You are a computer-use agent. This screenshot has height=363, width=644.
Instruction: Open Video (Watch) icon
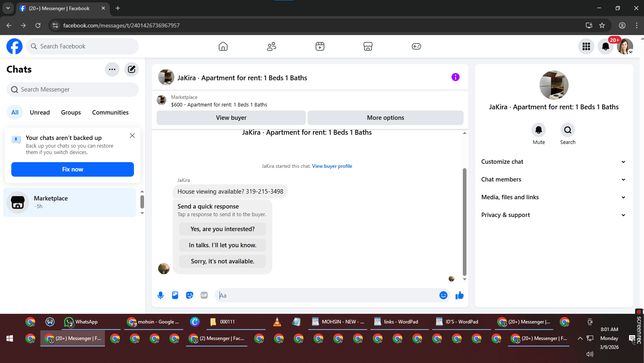[x=320, y=46]
